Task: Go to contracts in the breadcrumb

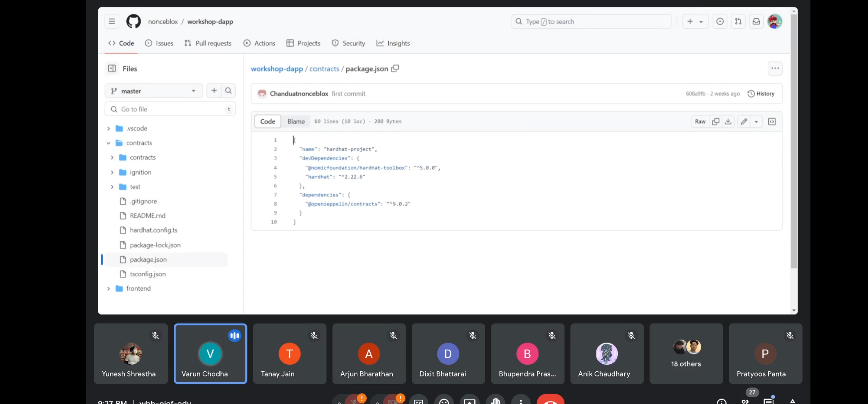Action: click(324, 69)
